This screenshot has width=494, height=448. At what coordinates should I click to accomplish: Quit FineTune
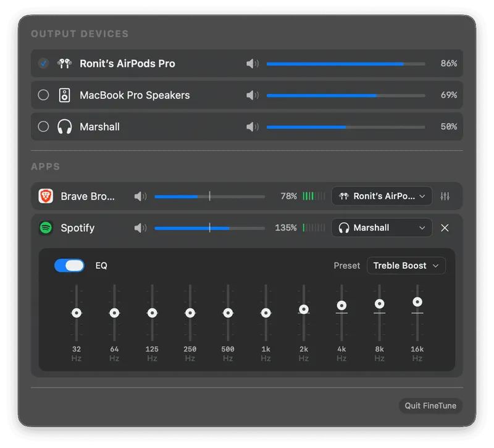coord(430,405)
